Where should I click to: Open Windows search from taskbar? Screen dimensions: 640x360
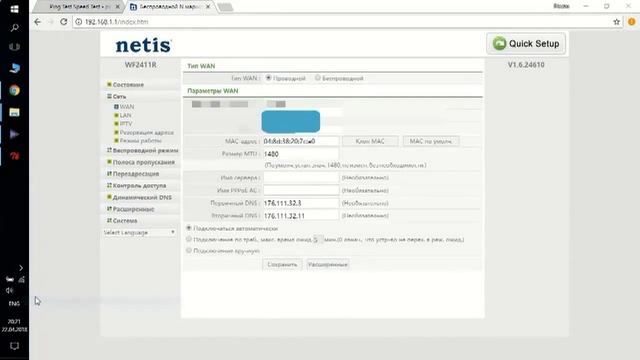click(14, 28)
